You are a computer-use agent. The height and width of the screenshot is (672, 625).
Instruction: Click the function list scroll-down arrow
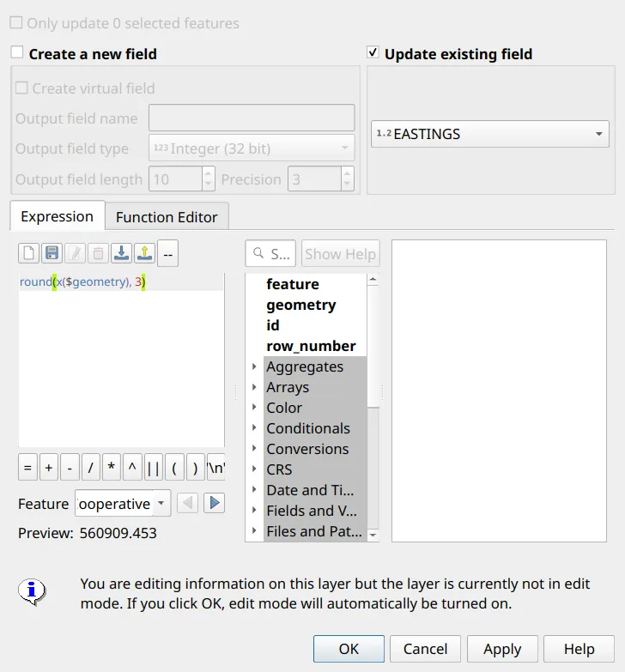(373, 535)
